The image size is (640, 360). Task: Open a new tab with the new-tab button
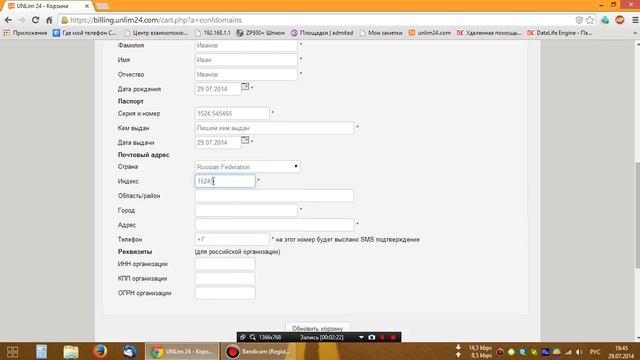tap(102, 6)
